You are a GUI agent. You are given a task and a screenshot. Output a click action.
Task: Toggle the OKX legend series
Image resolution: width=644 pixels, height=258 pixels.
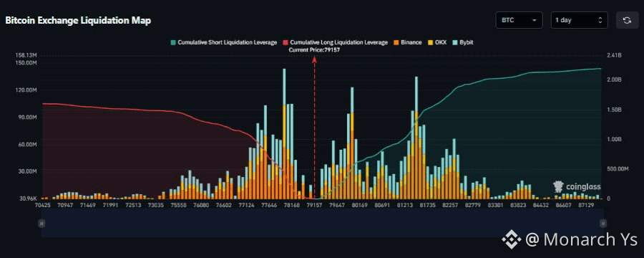tap(436, 42)
